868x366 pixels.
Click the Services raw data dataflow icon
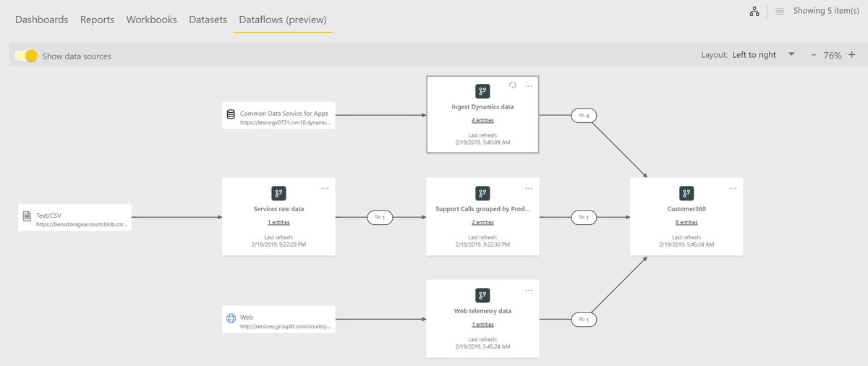coord(278,193)
